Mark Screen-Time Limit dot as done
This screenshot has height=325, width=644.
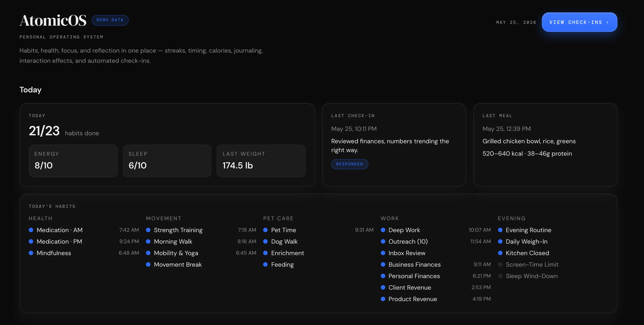500,264
